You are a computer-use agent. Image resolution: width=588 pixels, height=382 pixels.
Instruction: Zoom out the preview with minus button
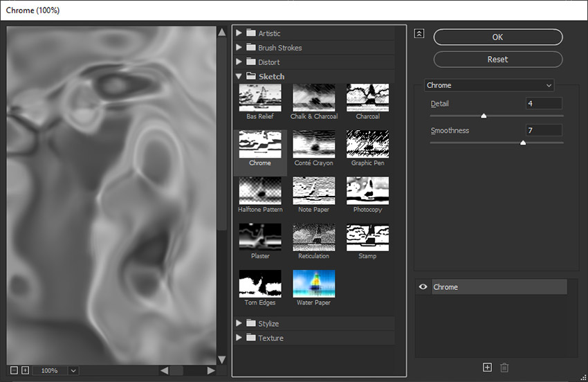14,370
